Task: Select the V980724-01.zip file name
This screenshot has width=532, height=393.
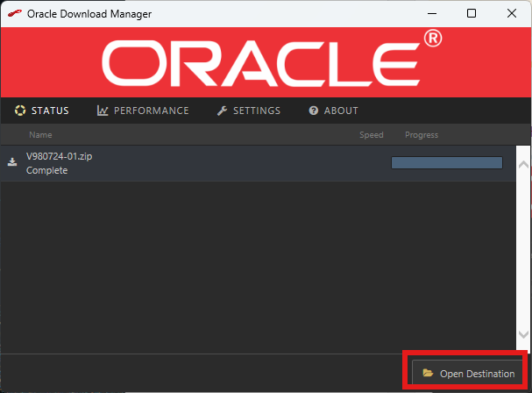Action: tap(60, 156)
